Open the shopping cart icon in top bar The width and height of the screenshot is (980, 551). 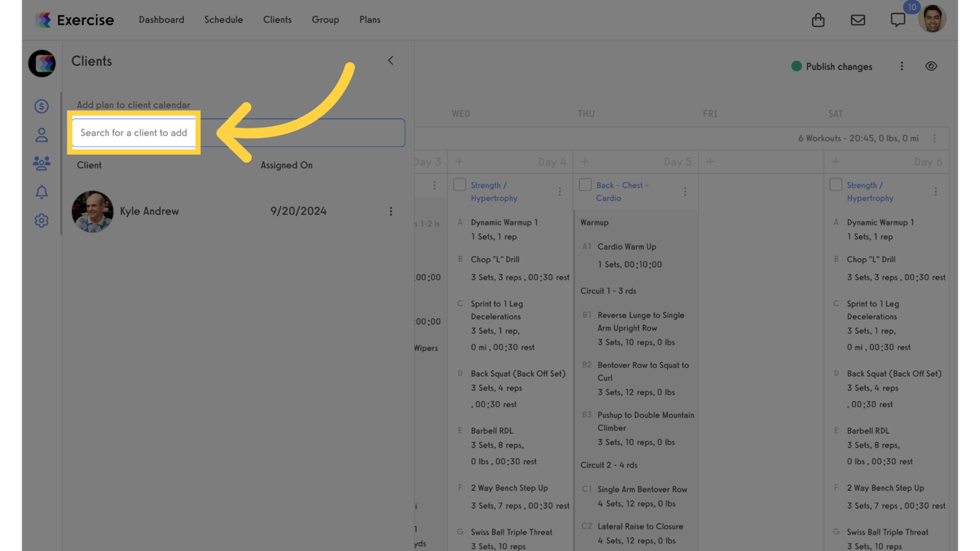818,20
